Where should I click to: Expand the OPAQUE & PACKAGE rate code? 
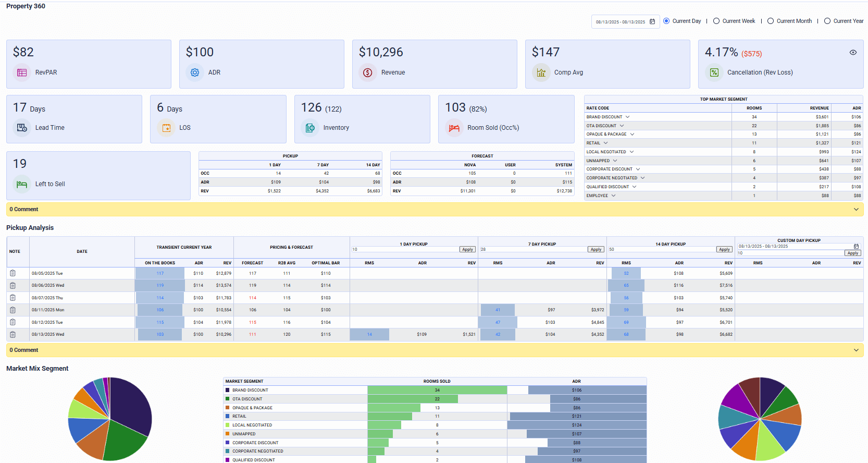click(x=632, y=134)
